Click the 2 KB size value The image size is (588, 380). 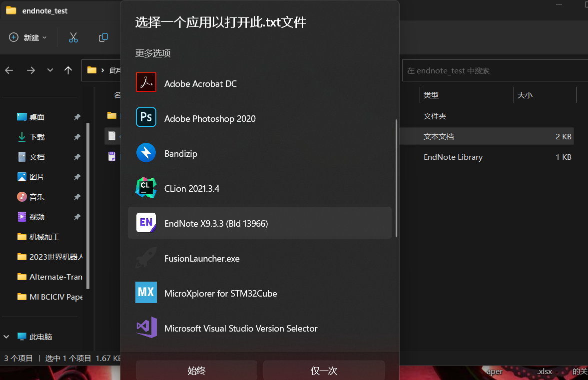(563, 136)
